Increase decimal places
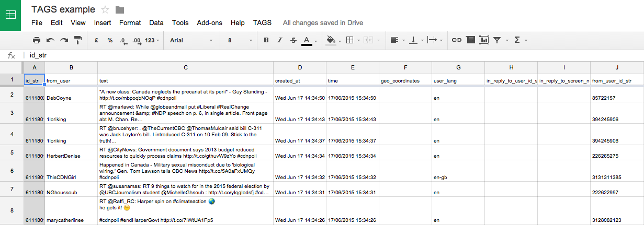 coord(137,40)
